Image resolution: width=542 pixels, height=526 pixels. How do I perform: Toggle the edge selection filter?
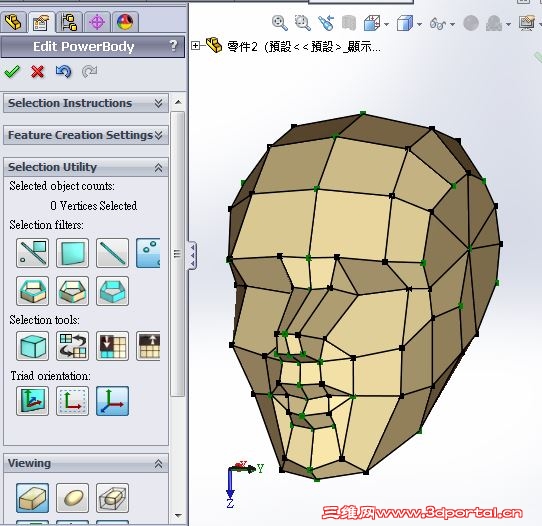coord(113,253)
